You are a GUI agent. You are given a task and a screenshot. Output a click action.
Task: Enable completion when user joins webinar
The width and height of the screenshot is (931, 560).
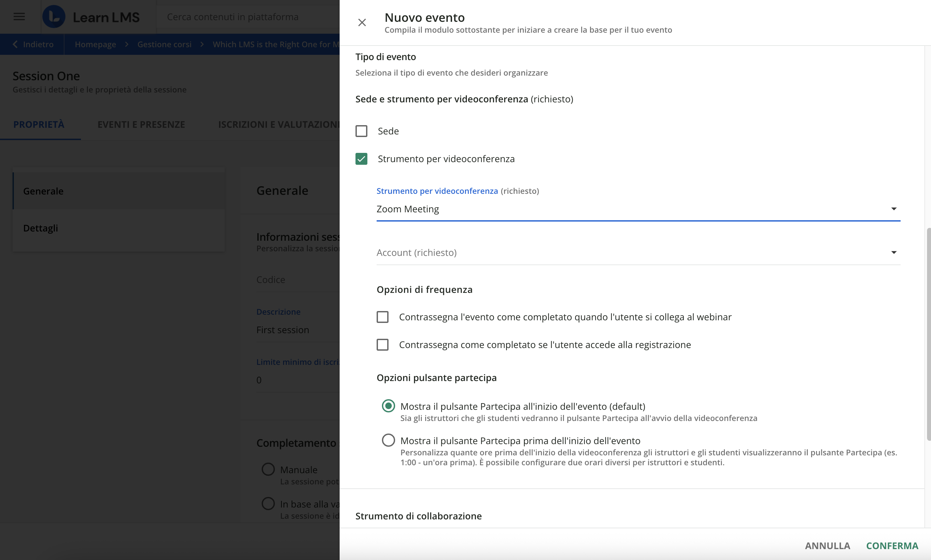[383, 317]
